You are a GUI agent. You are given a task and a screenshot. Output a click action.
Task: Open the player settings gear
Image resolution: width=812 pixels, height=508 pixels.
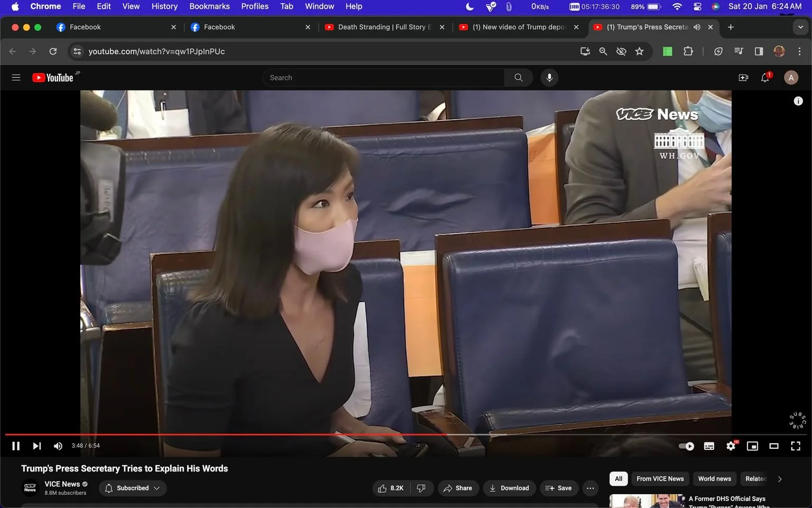(x=731, y=446)
